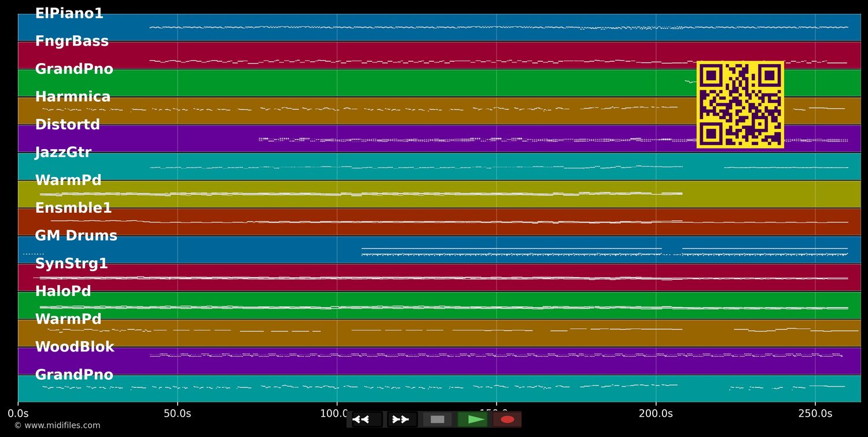Expand the JazzGtr track lane
Screen dimensions: 868x437
(63, 152)
